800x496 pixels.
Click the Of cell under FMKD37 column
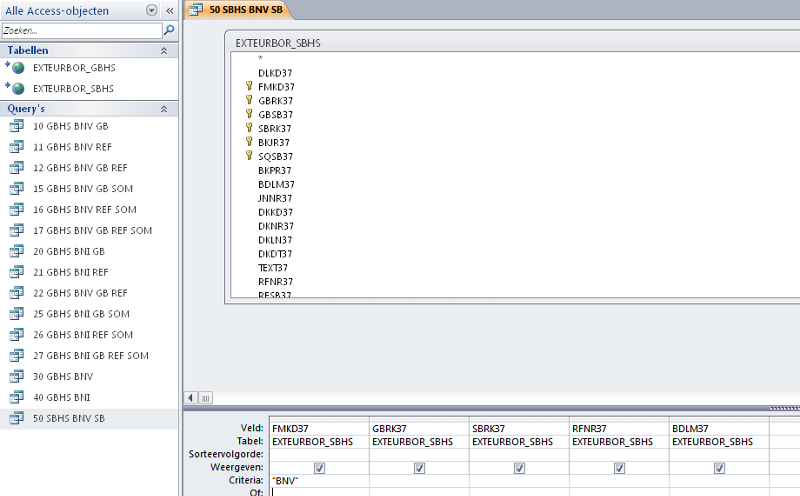pos(319,492)
